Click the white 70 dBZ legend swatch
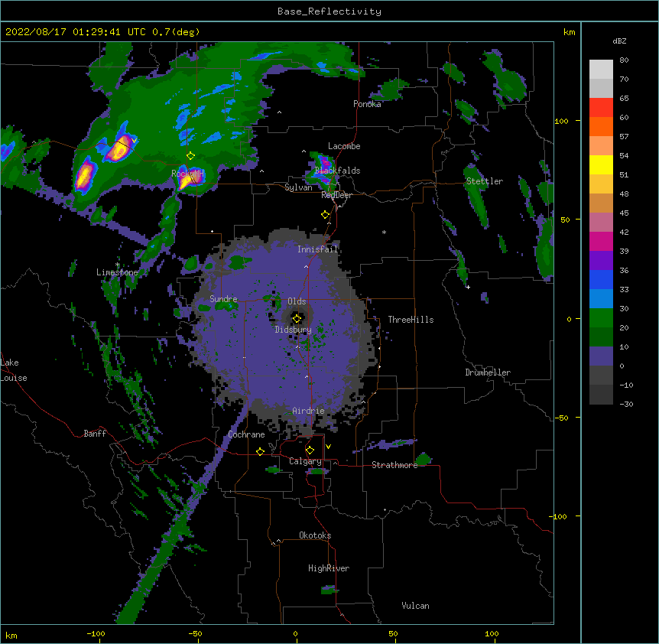Viewport: 659px width, 644px height. pyautogui.click(x=601, y=70)
